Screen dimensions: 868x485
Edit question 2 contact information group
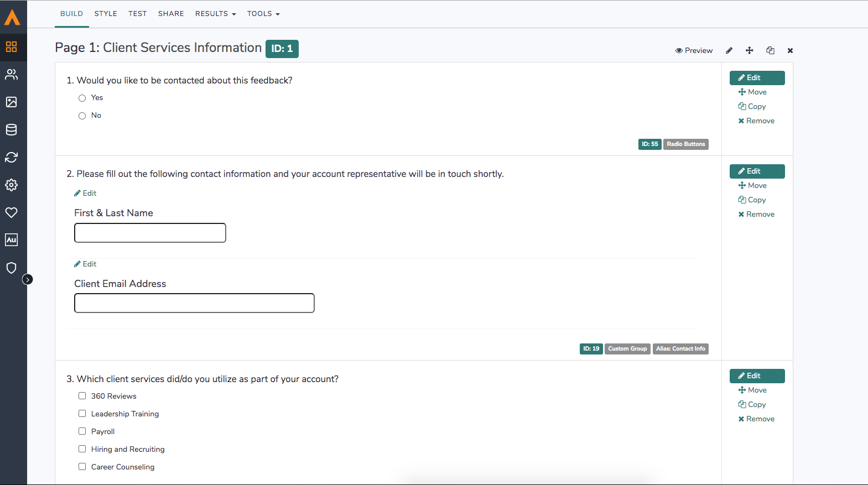point(757,171)
